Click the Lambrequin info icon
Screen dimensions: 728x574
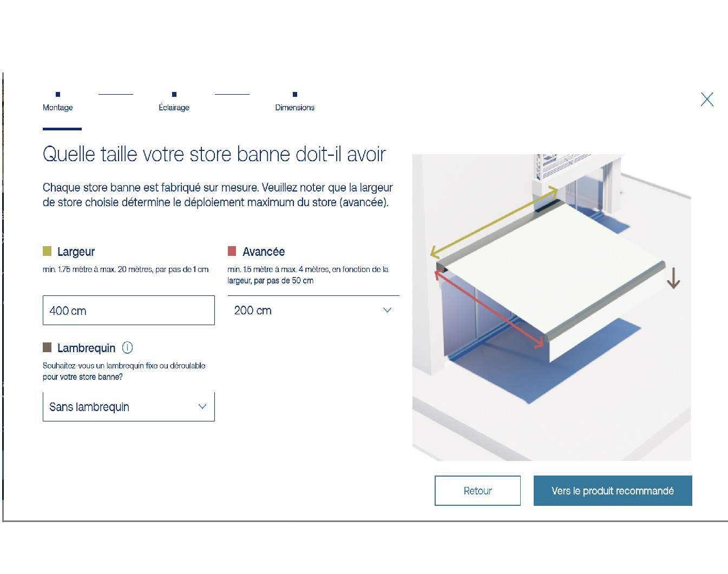(127, 348)
